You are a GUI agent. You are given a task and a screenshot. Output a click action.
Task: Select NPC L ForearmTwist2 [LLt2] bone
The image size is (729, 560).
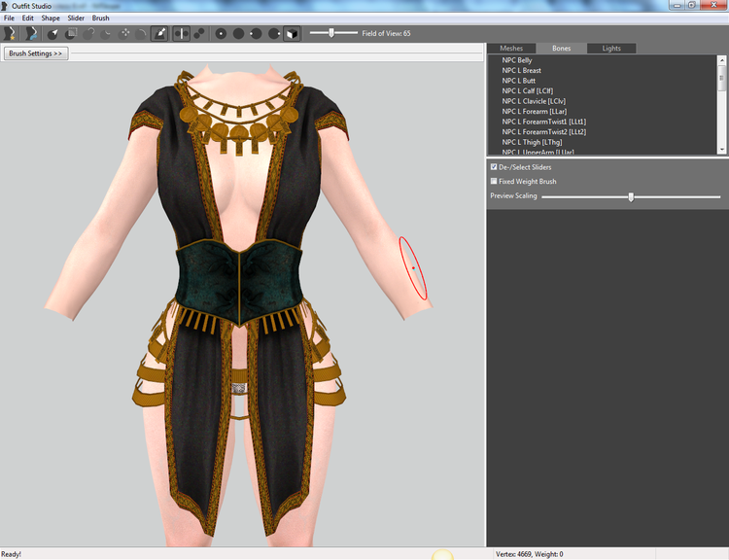544,131
